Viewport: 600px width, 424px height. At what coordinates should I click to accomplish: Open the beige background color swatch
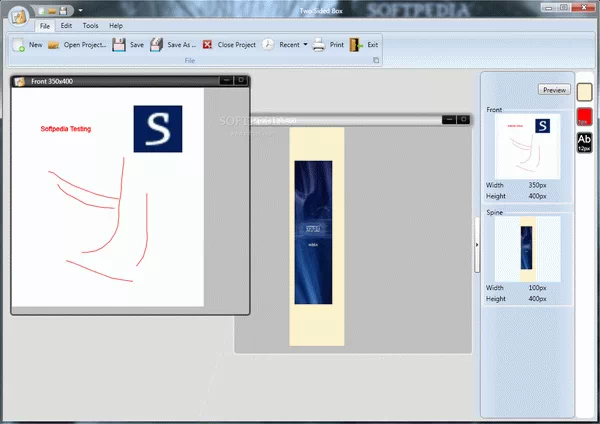click(584, 92)
